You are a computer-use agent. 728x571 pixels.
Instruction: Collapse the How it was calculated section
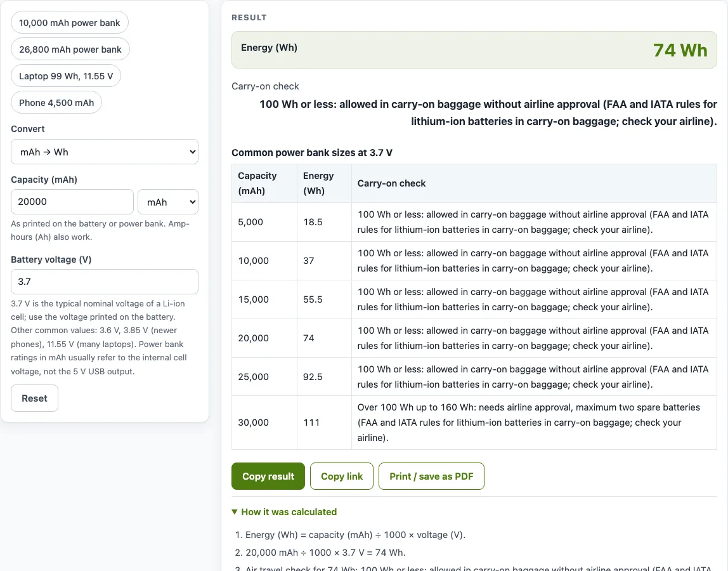284,512
